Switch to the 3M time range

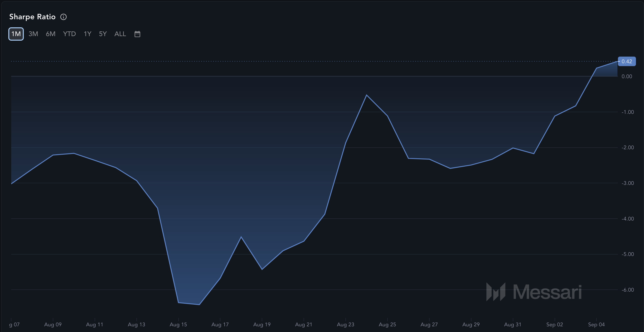tap(33, 34)
